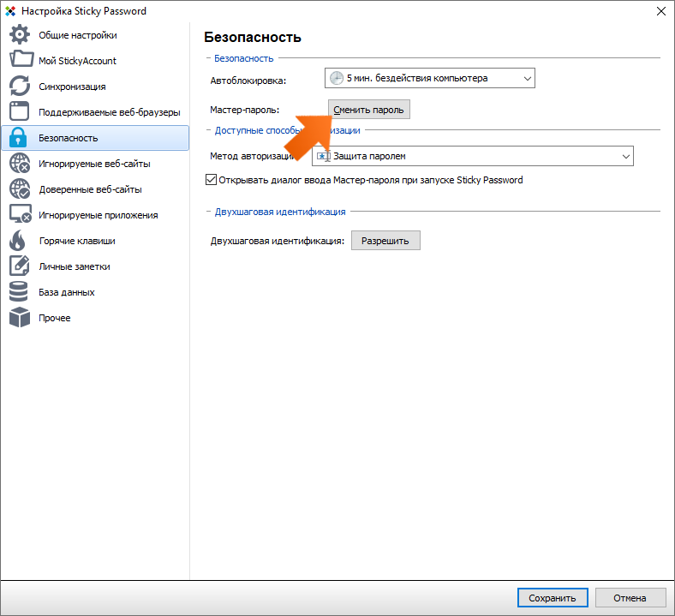Click the folder icon for My StickyAccount
This screenshot has width=675, height=616.
21,59
